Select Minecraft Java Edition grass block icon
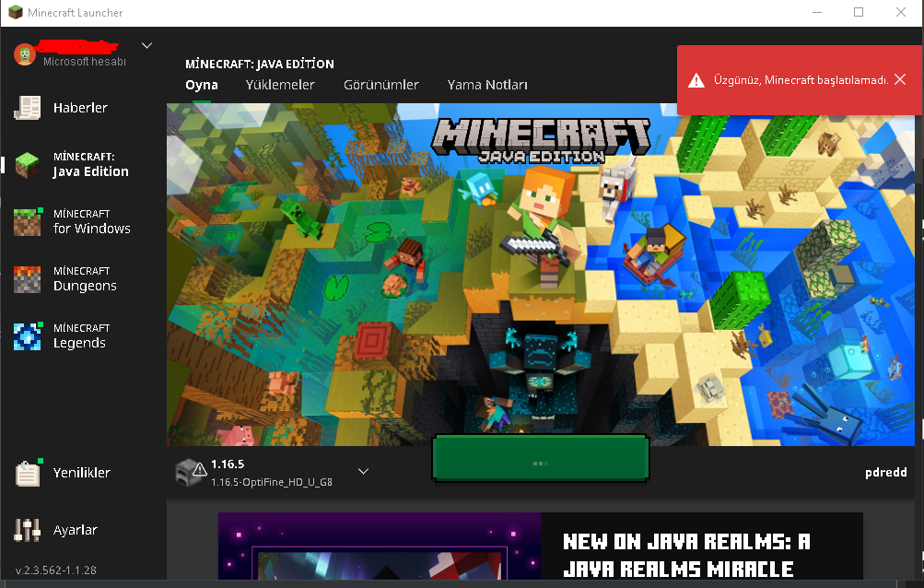The width and height of the screenshot is (924, 588). point(27,165)
